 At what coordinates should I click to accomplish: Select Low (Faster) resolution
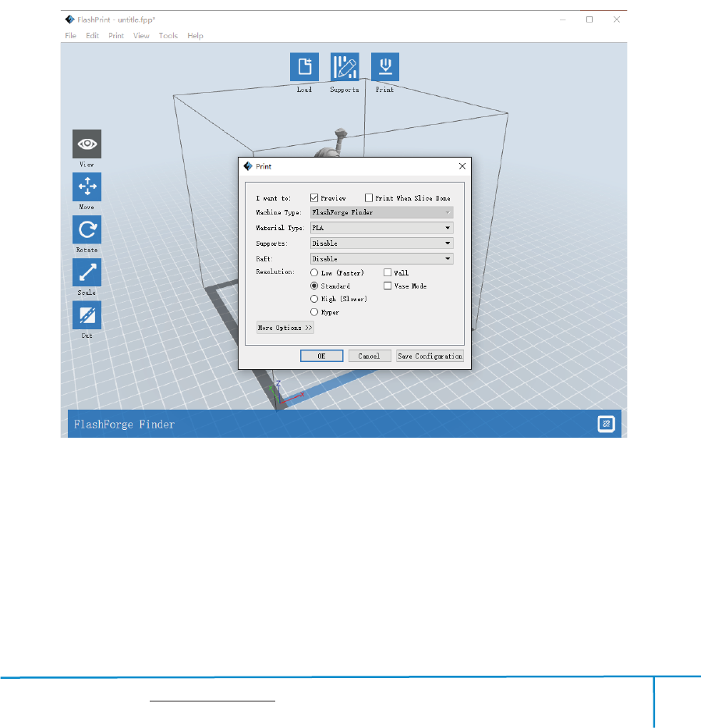click(x=314, y=272)
